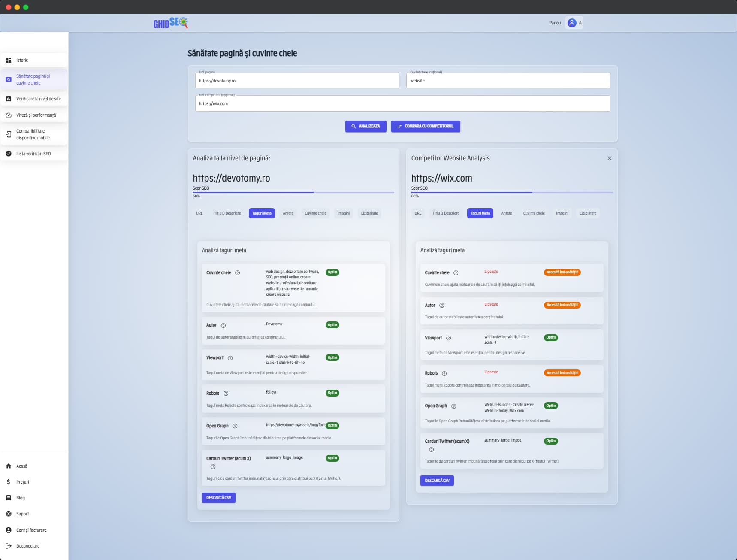
Task: Click help icon under Carduri Twitter in wix panel
Action: click(431, 450)
